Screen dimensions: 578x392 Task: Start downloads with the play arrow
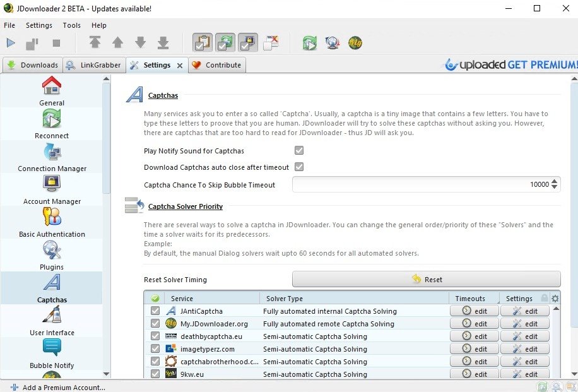11,42
